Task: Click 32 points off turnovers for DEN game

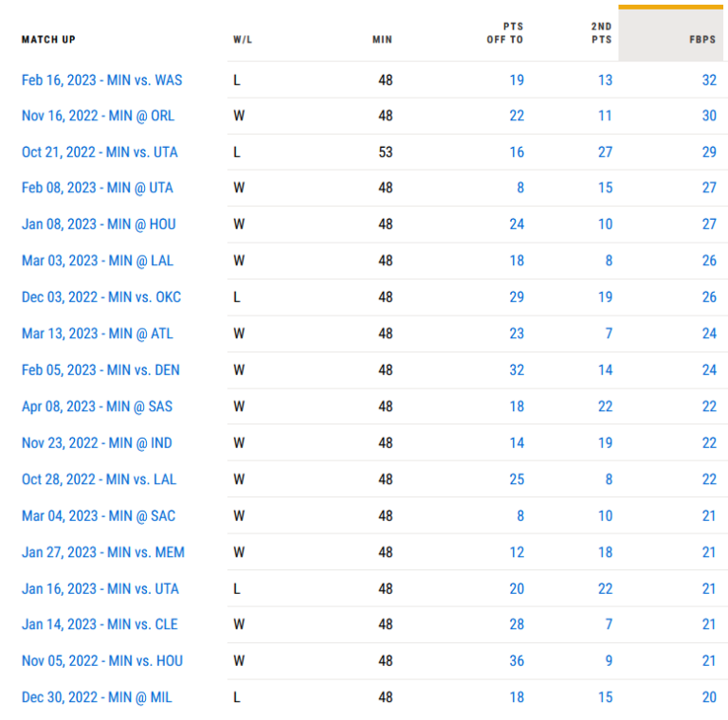Action: pos(517,370)
